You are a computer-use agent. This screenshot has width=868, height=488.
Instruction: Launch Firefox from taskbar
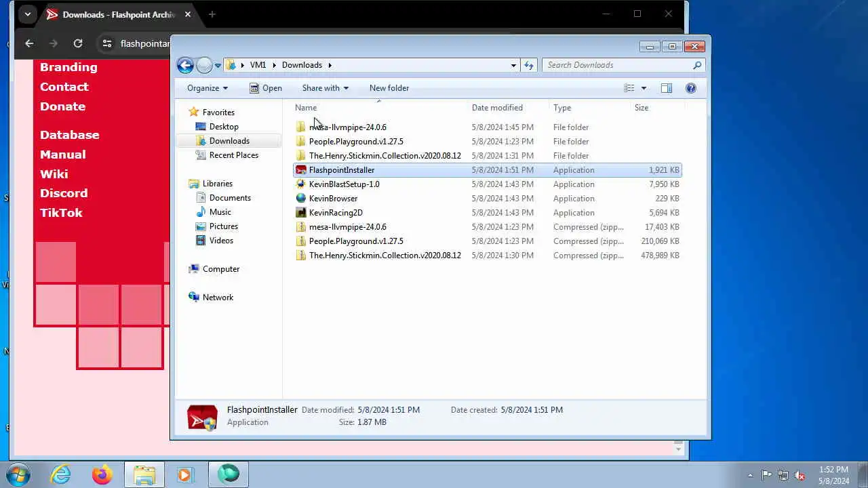point(102,474)
